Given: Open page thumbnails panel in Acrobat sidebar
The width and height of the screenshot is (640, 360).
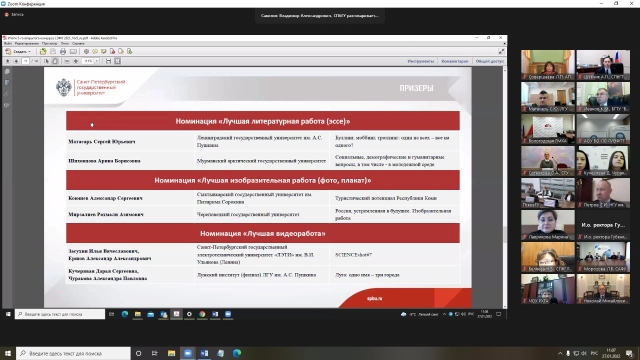Looking at the screenshot, I should pos(7,71).
